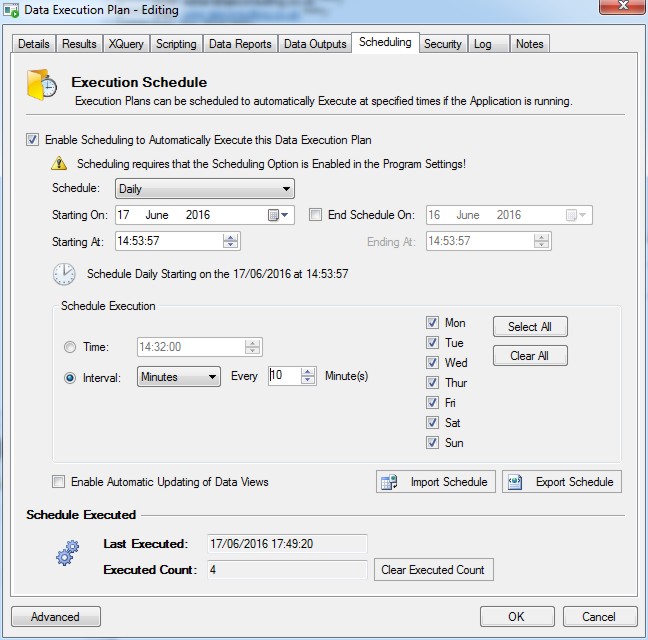The image size is (648, 640).
Task: Click the Import Schedule calendar icon
Action: [390, 482]
